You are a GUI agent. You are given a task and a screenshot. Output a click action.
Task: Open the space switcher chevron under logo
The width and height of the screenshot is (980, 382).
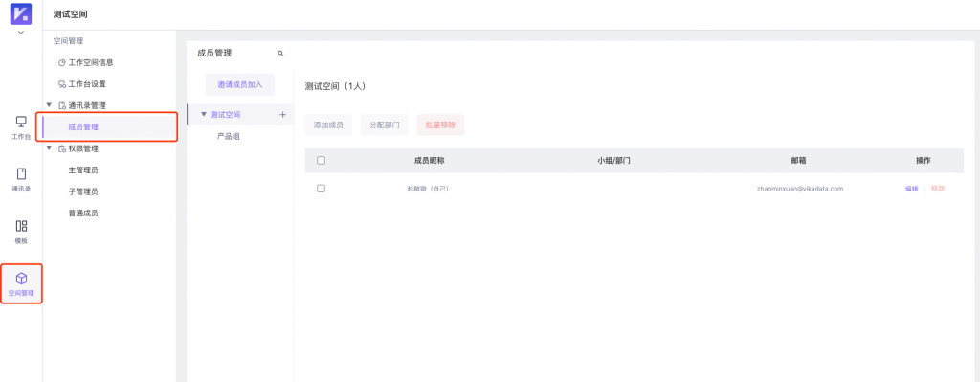pos(21,32)
